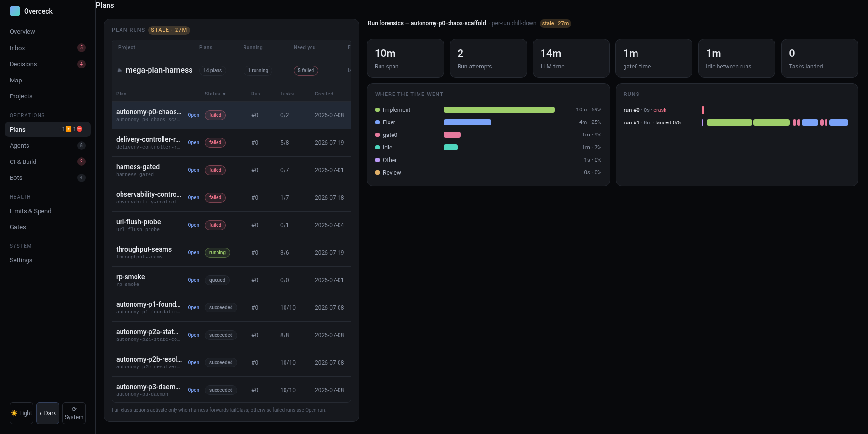868x434 pixels.
Task: Click the green Implement legend dot
Action: coord(378,110)
